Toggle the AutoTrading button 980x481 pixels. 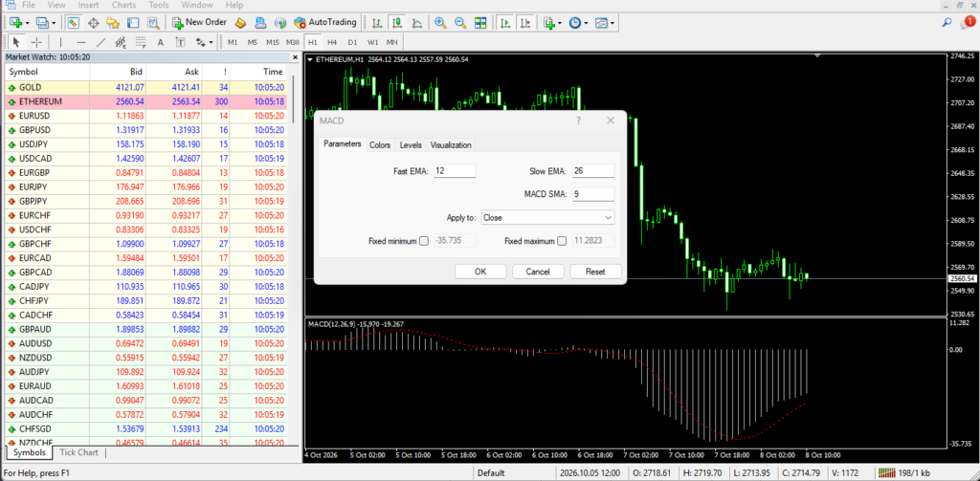click(325, 23)
